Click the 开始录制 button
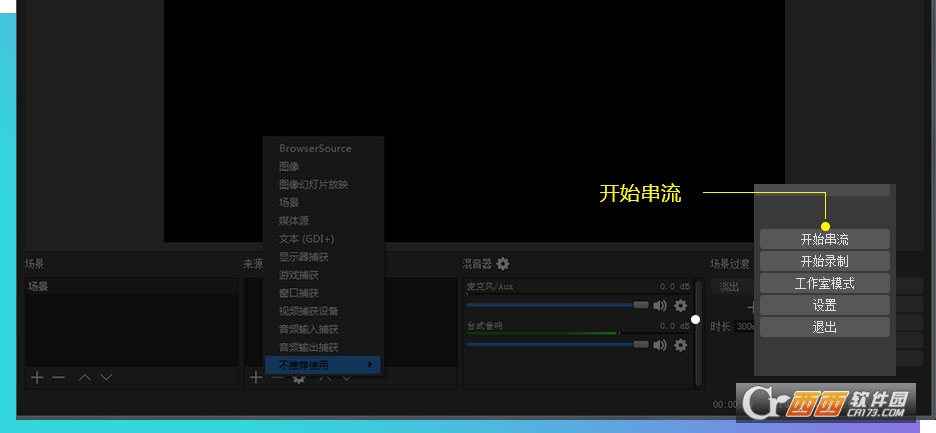 (824, 261)
